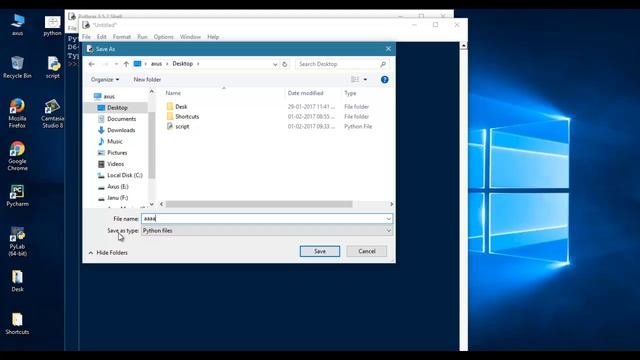Viewport: 640px width, 360px height.
Task: Sort by the Name column header
Action: 173,93
